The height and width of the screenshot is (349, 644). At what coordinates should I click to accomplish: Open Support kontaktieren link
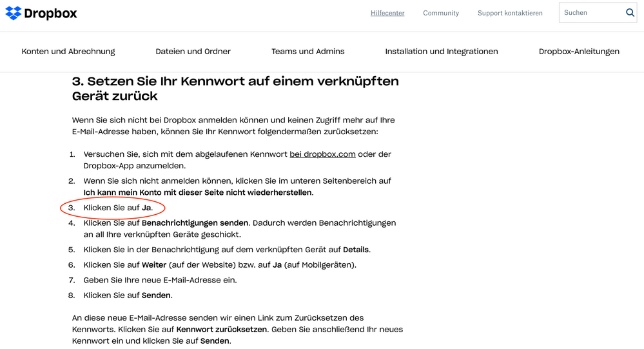[x=510, y=13]
